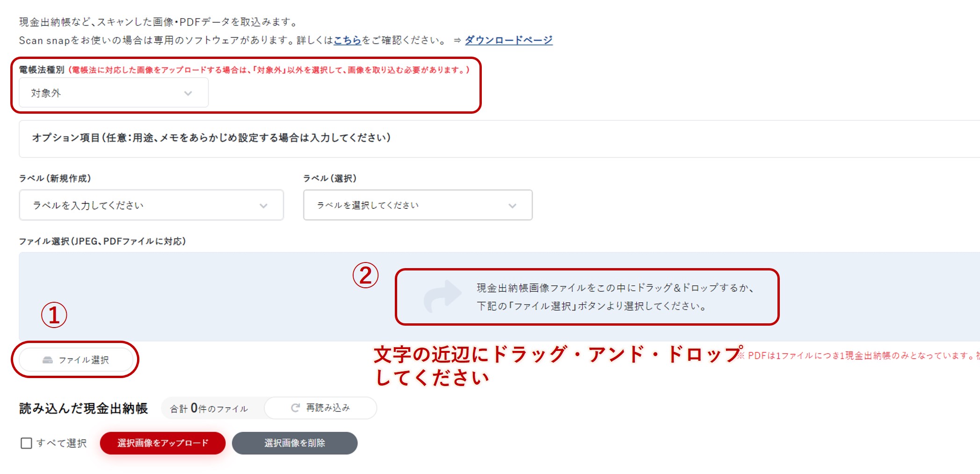Image resolution: width=980 pixels, height=474 pixels.
Task: Open the こちら link
Action: [347, 40]
